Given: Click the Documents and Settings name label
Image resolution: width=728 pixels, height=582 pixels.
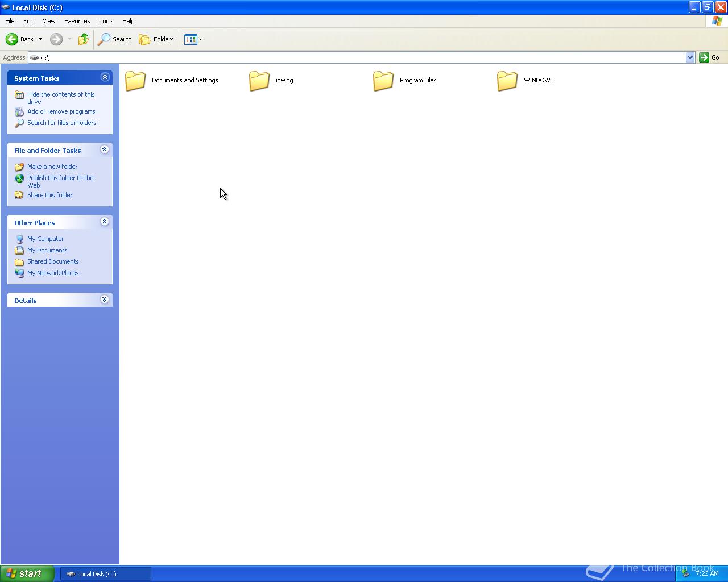Looking at the screenshot, I should [185, 80].
